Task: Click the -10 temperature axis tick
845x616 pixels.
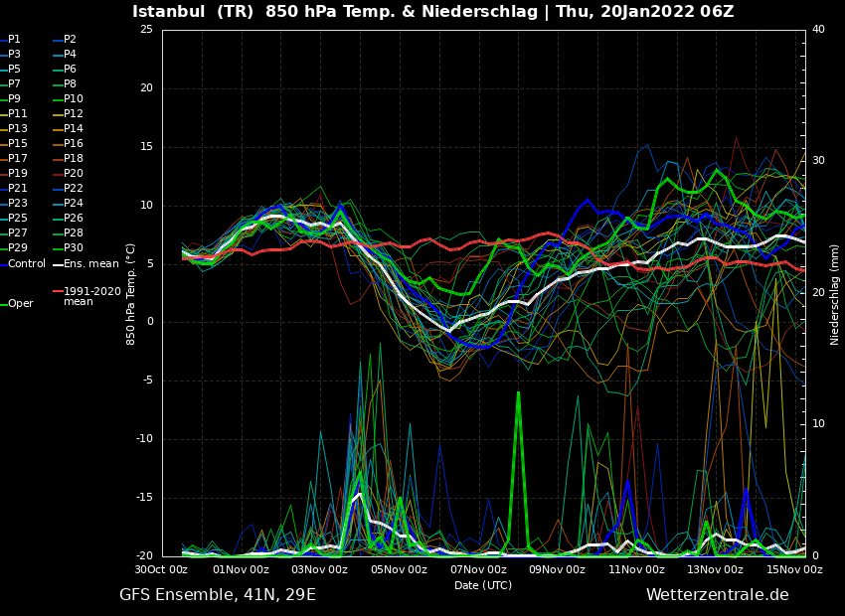Action: pyautogui.click(x=145, y=439)
